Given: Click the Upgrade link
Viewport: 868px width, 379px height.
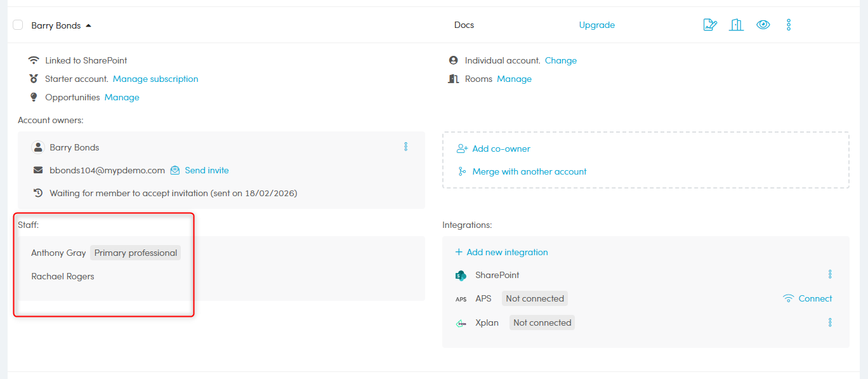Looking at the screenshot, I should click(596, 25).
